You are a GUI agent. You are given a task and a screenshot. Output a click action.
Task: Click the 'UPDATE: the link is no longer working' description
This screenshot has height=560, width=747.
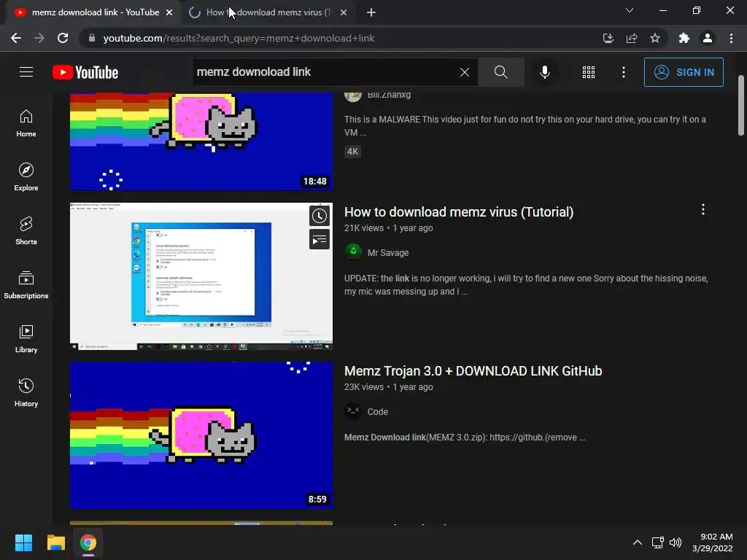point(526,285)
